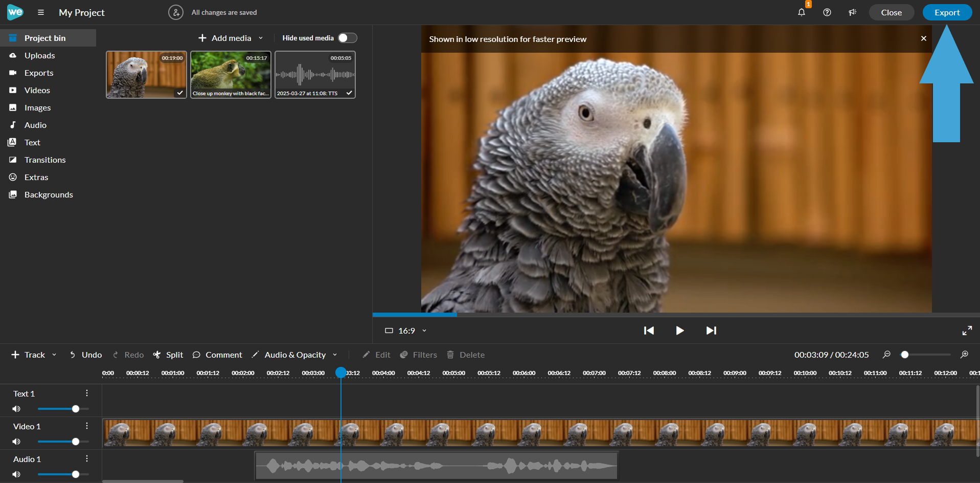Open Backgrounds section
Screen dimensions: 980x483
tap(48, 194)
